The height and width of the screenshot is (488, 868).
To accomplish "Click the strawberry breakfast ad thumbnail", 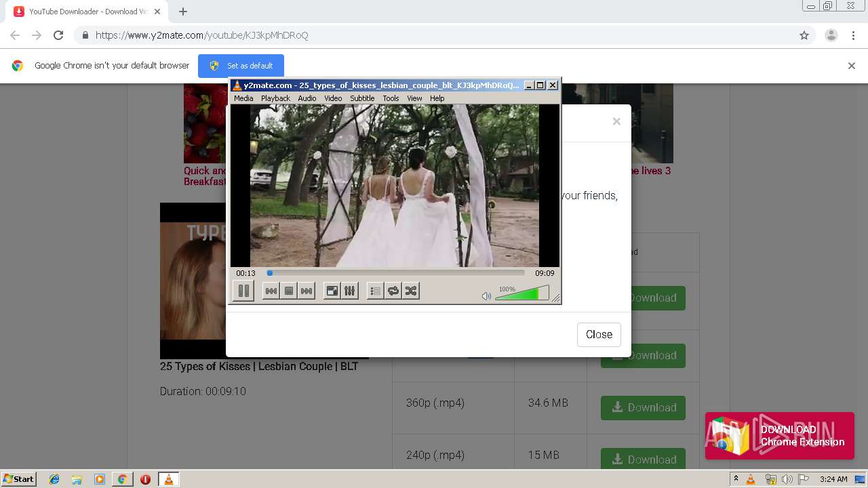I will (205, 123).
